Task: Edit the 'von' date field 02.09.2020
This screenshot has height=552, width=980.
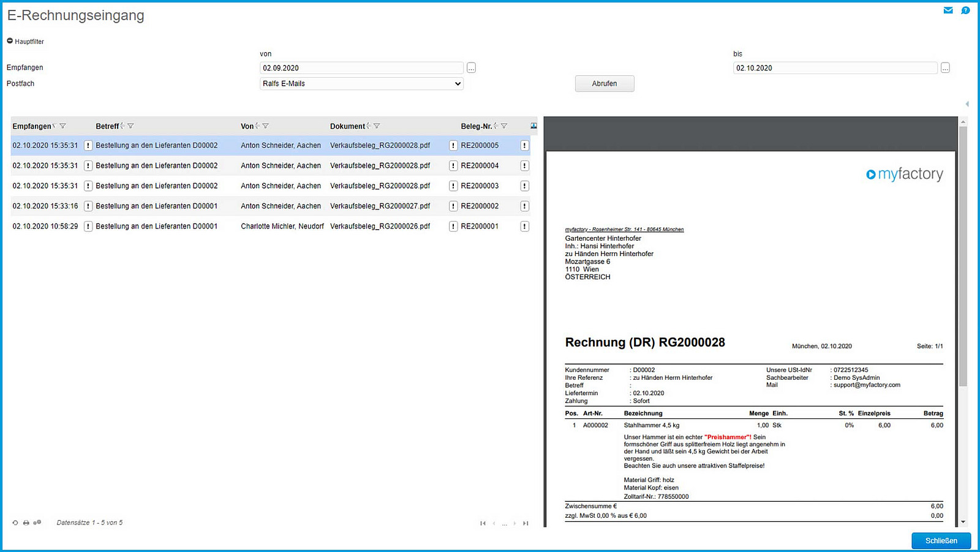Action: click(361, 68)
